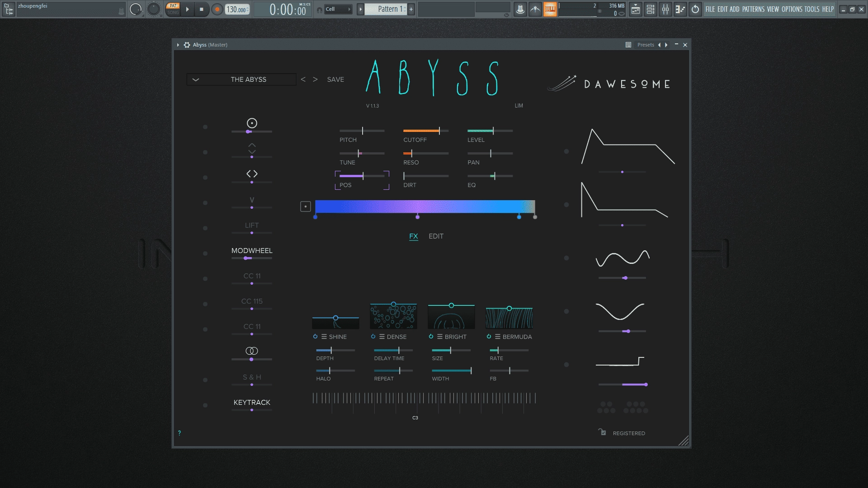Click the blue-purple gradient color bar
This screenshot has width=868, height=488.
(x=425, y=206)
